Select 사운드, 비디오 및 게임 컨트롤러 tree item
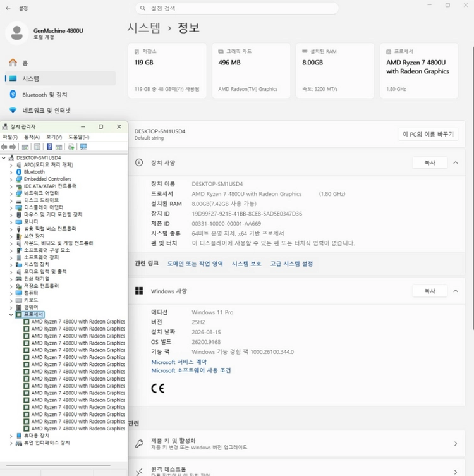Screen dimensions: 474x476 (58, 243)
